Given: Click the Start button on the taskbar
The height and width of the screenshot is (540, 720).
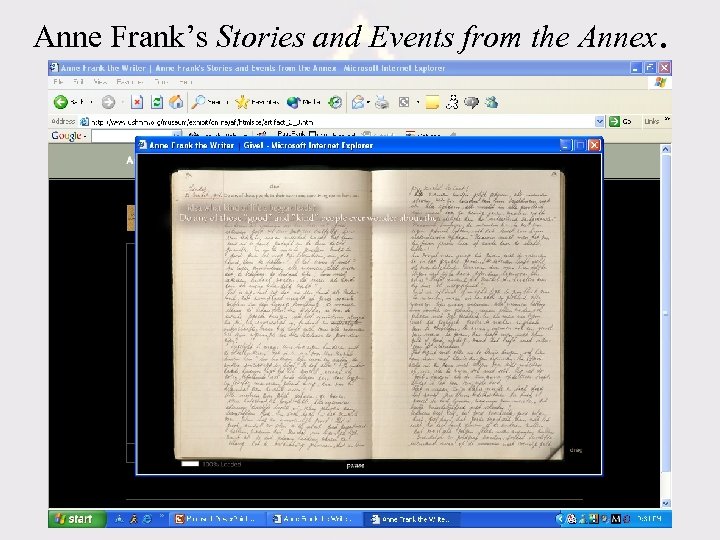Looking at the screenshot, I should (77, 519).
